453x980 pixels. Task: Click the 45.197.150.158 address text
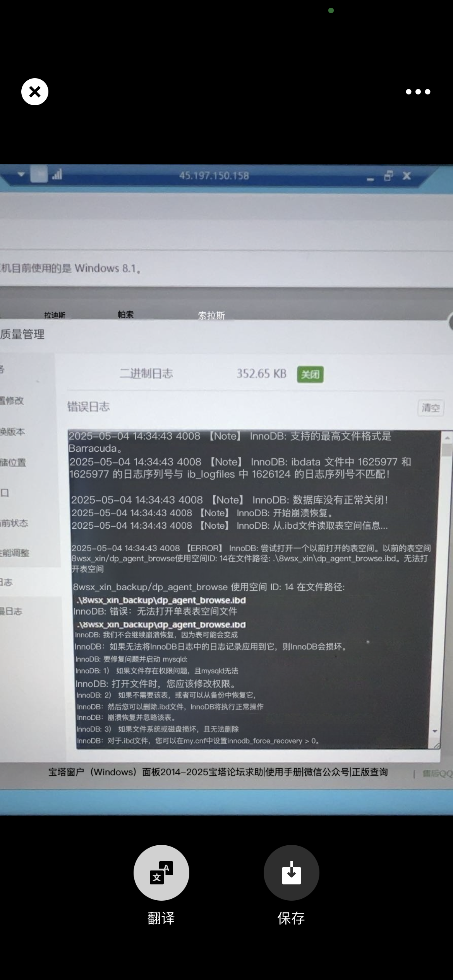point(214,176)
